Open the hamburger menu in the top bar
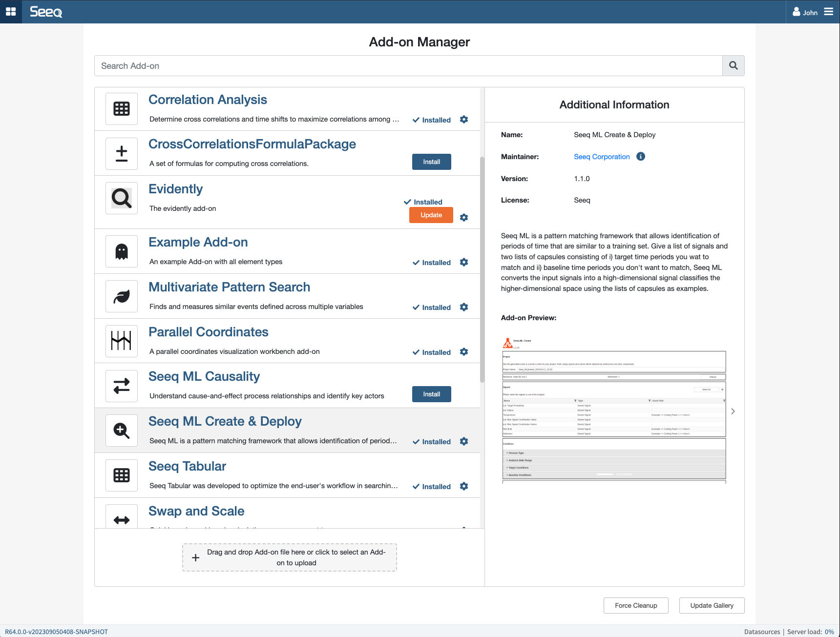Screen dimensions: 840x637 click(x=829, y=12)
